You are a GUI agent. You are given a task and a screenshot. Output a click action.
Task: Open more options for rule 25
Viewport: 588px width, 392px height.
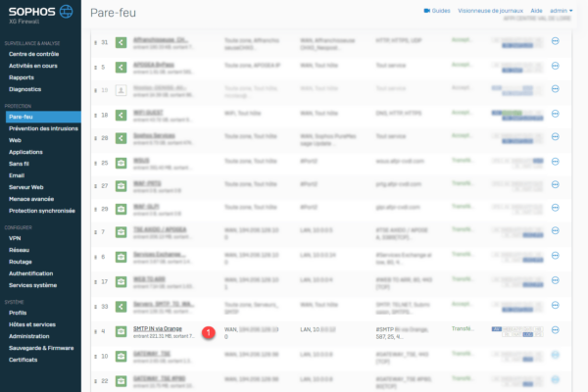(556, 162)
